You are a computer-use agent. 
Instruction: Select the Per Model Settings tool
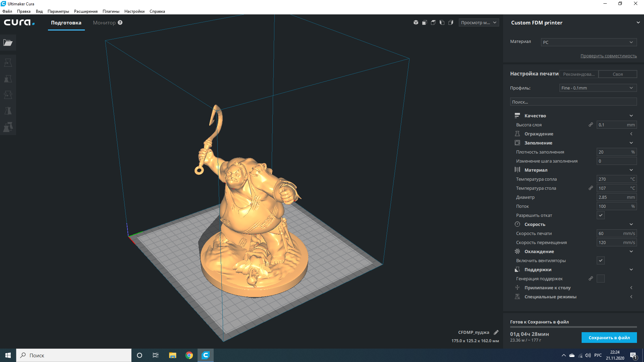[8, 127]
